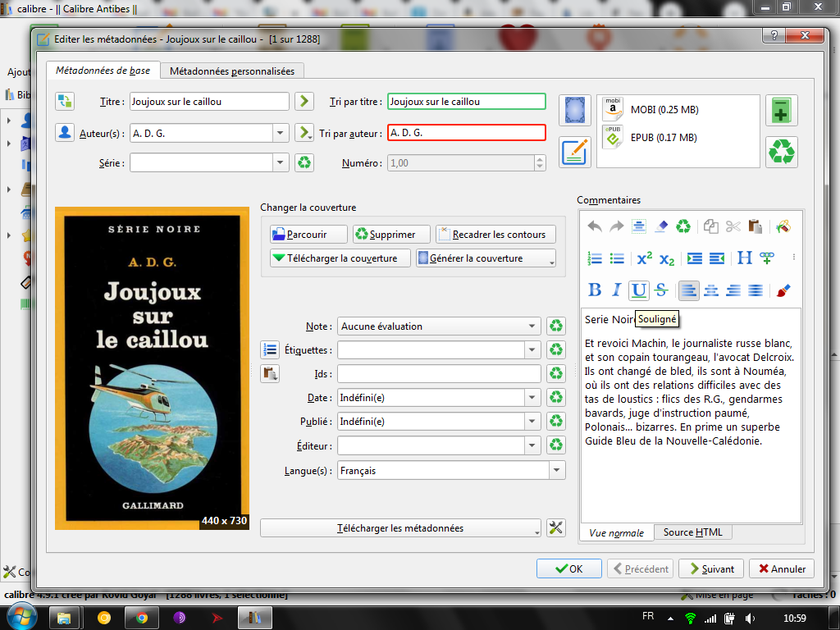The image size is (840, 630).
Task: Click the add format green book icon
Action: (781, 110)
